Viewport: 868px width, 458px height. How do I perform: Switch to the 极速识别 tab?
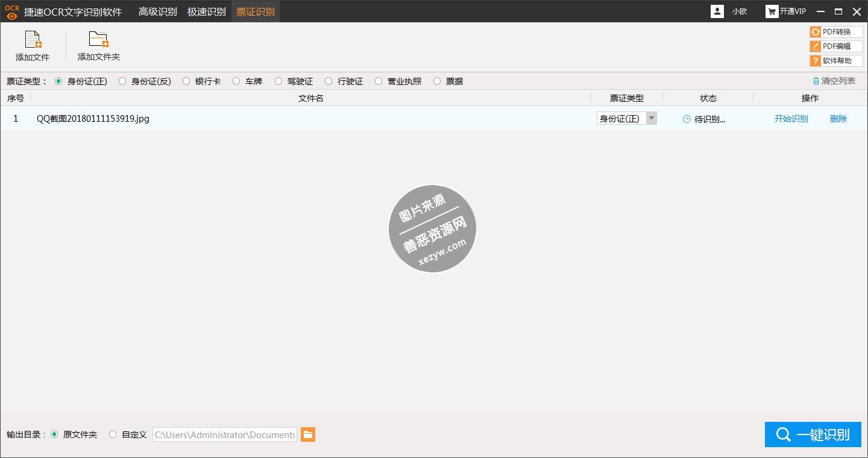click(x=207, y=11)
